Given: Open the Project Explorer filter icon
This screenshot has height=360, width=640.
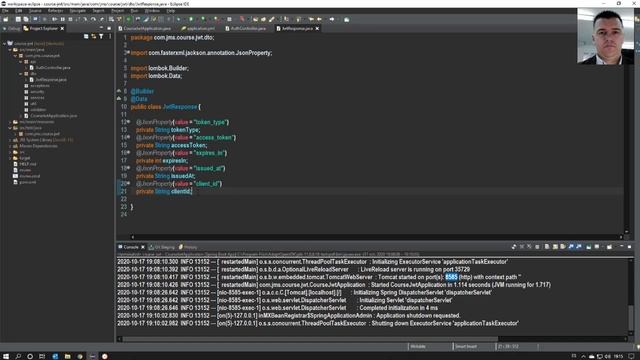Looking at the screenshot, I should [x=101, y=36].
